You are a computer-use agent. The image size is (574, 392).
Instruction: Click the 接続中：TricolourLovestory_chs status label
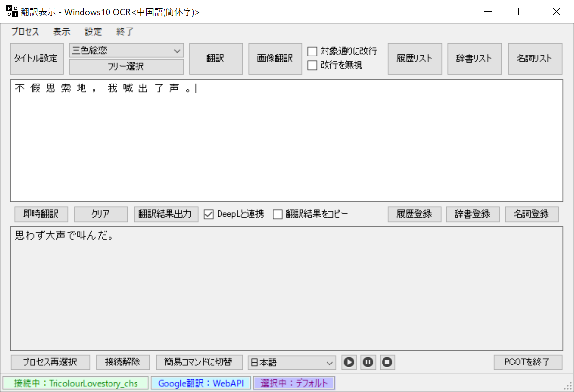tap(76, 383)
